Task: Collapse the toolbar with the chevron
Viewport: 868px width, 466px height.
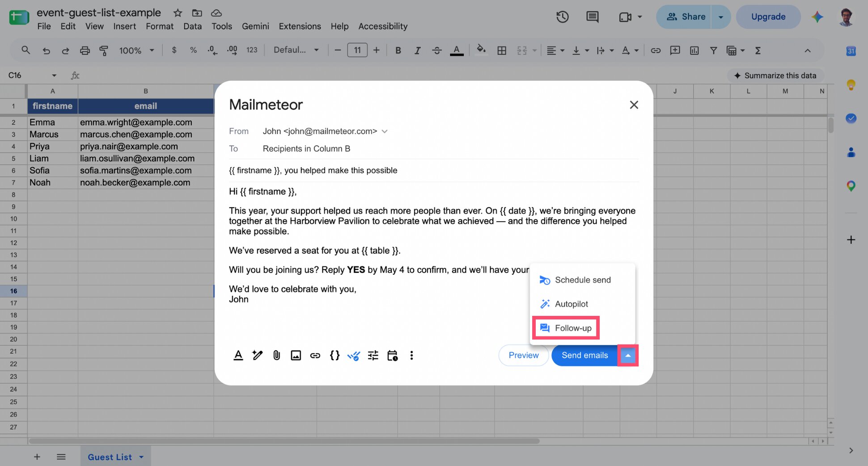Action: click(x=808, y=50)
